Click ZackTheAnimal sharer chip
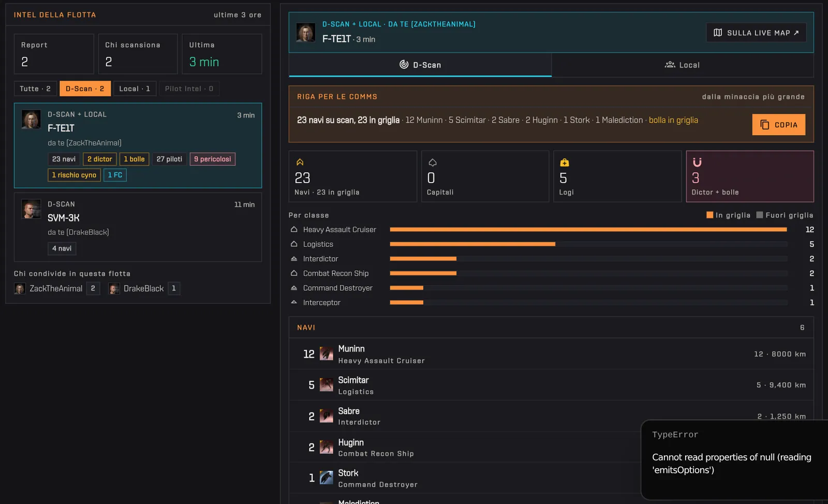 click(57, 288)
